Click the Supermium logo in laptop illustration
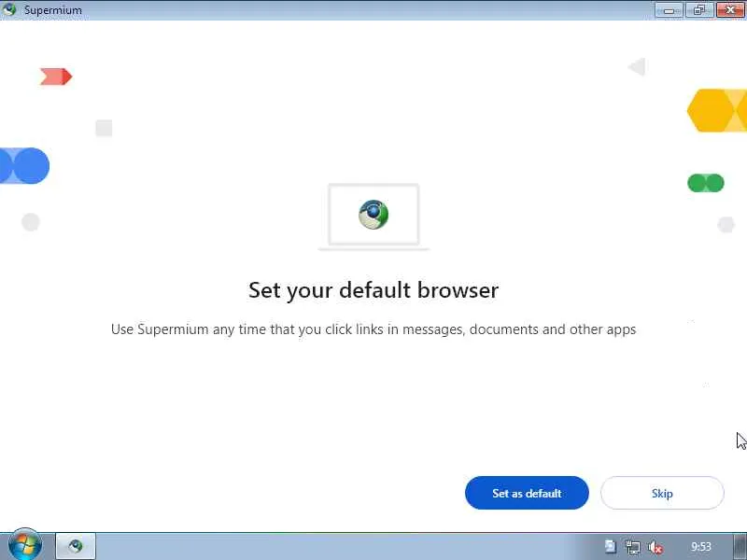The width and height of the screenshot is (747, 560). pos(373,215)
